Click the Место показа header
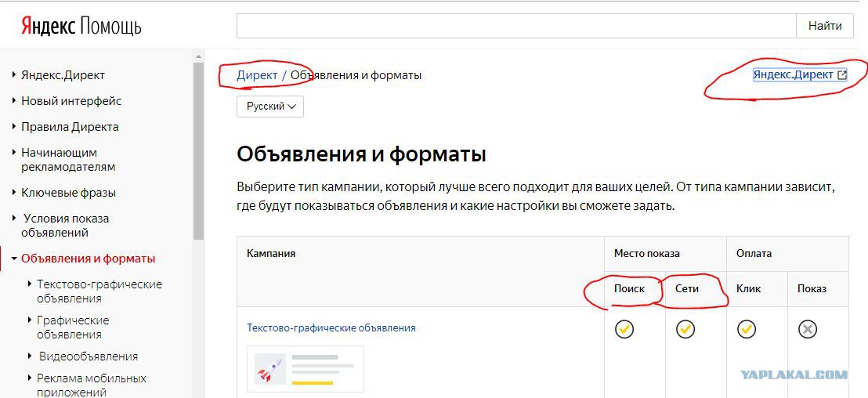 (x=646, y=254)
